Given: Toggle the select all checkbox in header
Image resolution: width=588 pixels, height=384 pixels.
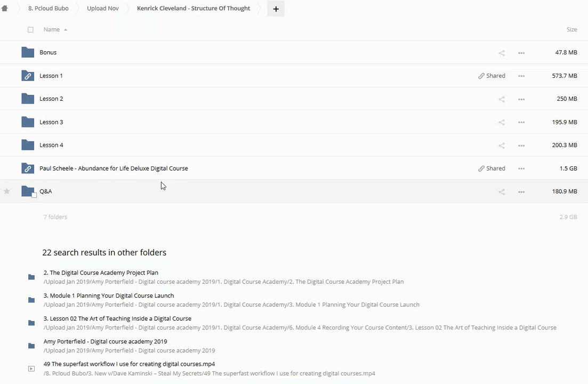Looking at the screenshot, I should (30, 30).
